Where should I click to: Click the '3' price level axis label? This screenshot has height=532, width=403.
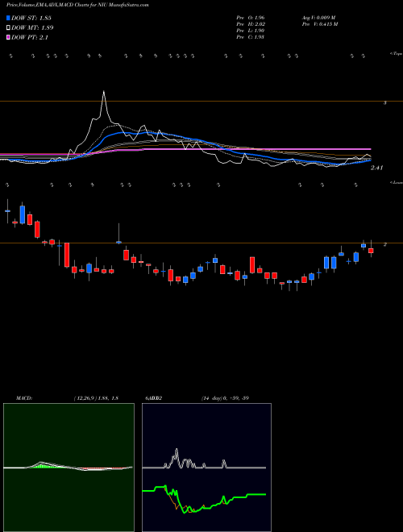[384, 102]
